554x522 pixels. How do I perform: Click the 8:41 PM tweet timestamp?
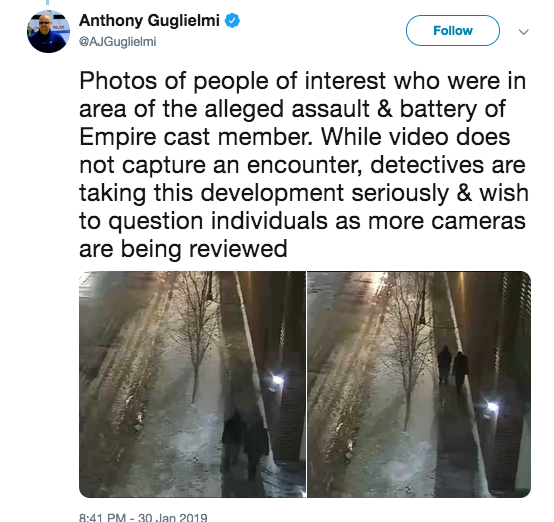(102, 517)
